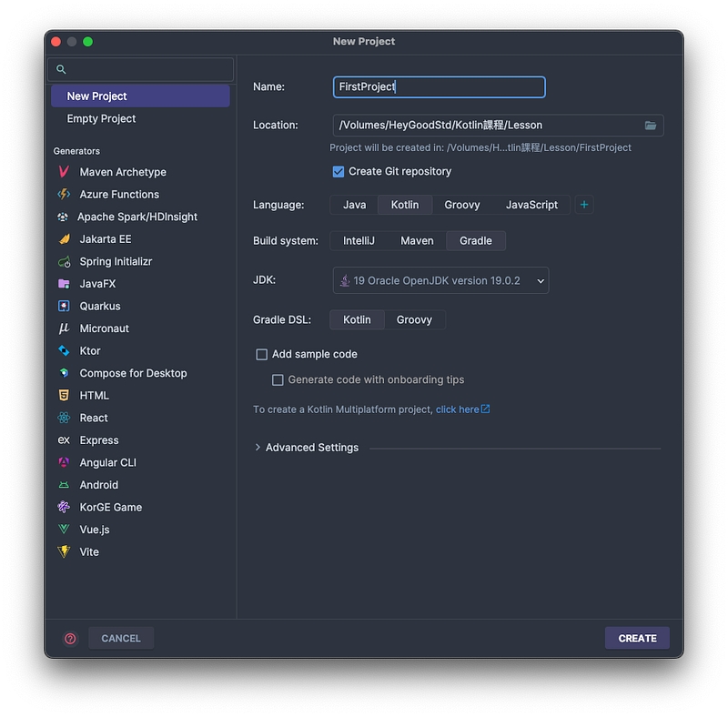Click the Maven Archetype generator icon
Image resolution: width=728 pixels, height=717 pixels.
point(64,172)
